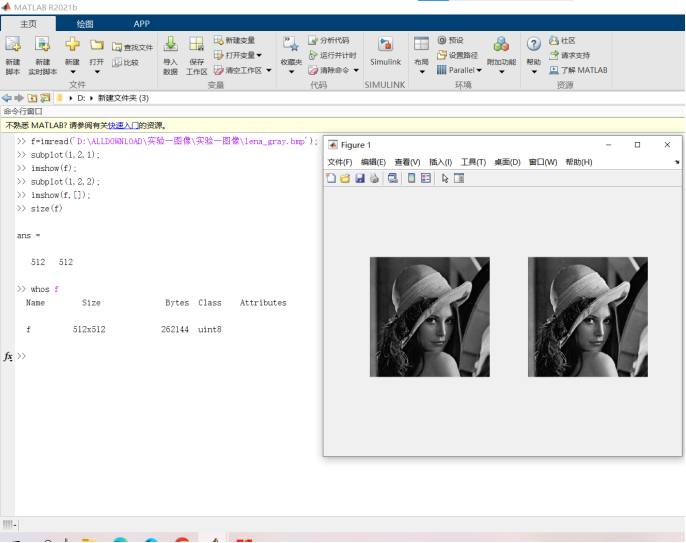Screen dimensions: 686x543
Task: Open the 插入(I) menu in Figure 1
Action: pyautogui.click(x=440, y=162)
